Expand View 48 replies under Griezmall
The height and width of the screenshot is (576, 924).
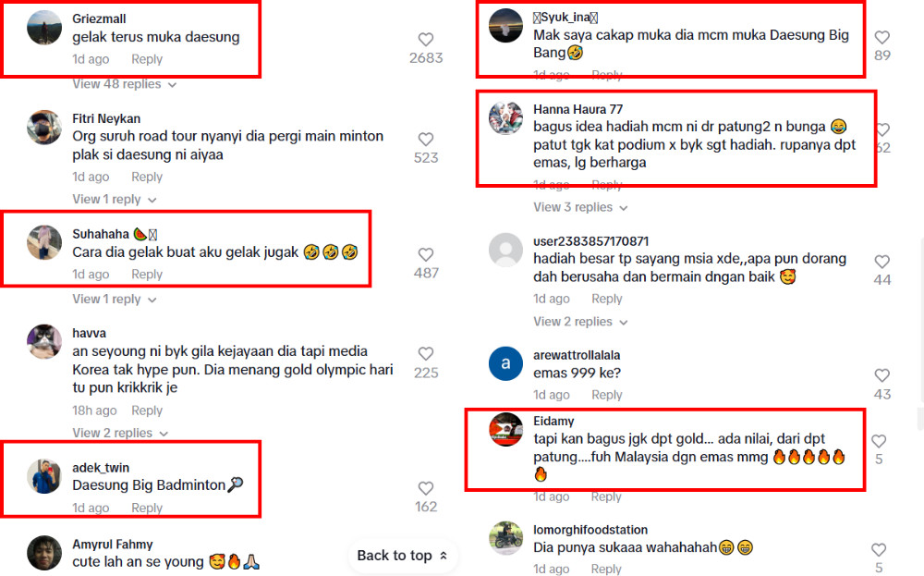tap(125, 84)
